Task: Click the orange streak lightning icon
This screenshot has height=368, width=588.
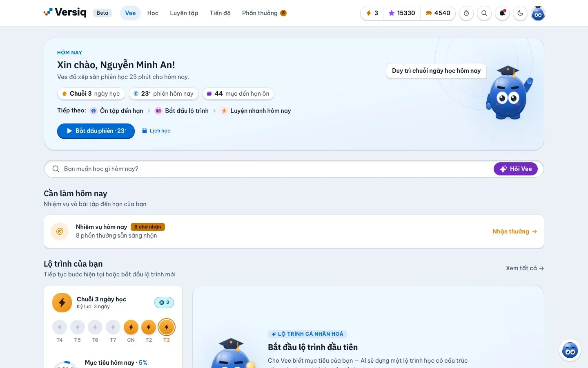Action: tap(62, 303)
